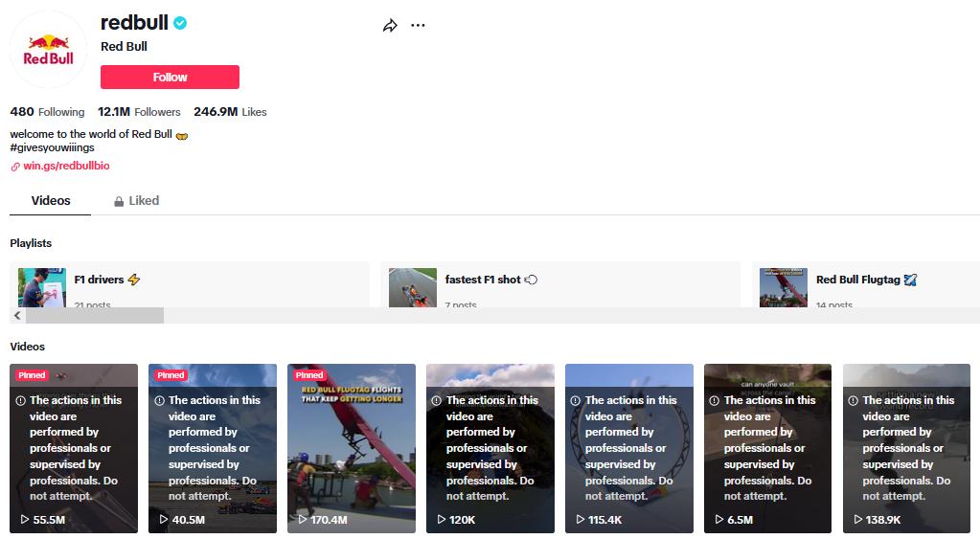The image size is (980, 539).
Task: Open the video with 115.4K views
Action: (628, 448)
